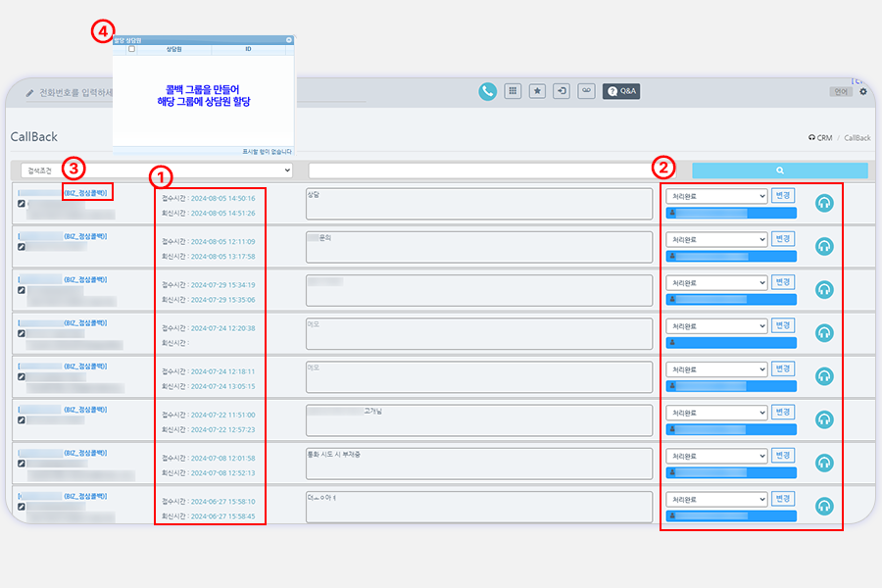Click the star favorites icon in toolbar
Screen dimensions: 882x588
[x=537, y=91]
